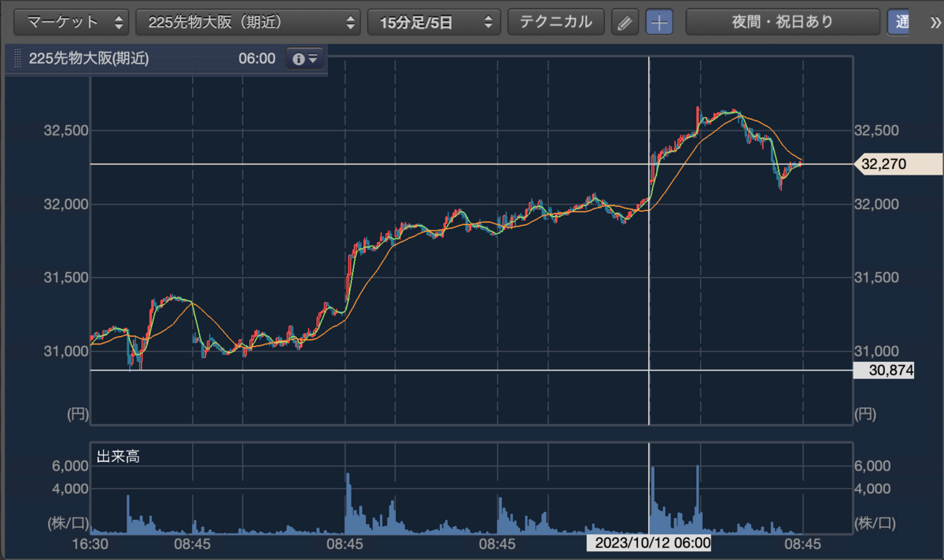Click the 夜間・祝日あり session button
Image resolution: width=944 pixels, height=560 pixels.
tap(782, 22)
